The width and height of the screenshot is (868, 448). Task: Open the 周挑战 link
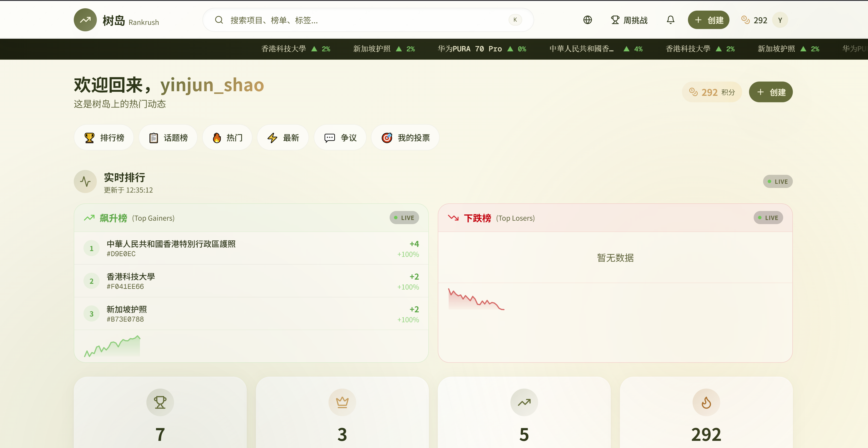point(629,20)
